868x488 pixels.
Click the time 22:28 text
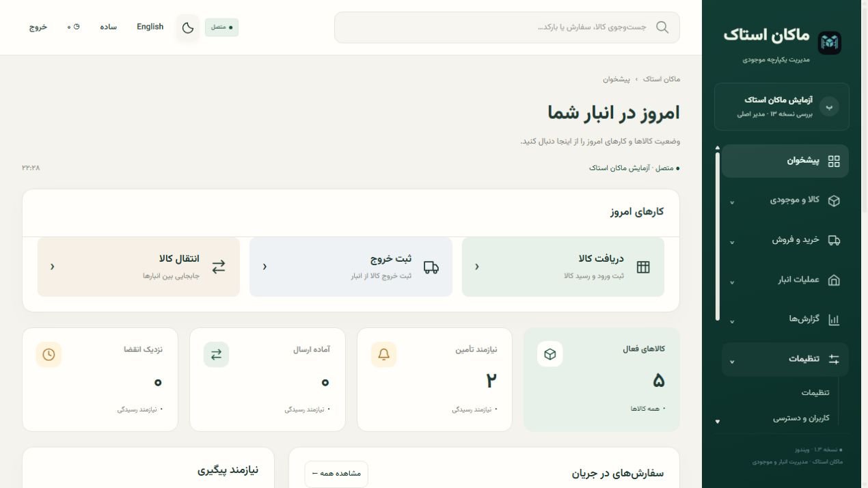coord(31,167)
